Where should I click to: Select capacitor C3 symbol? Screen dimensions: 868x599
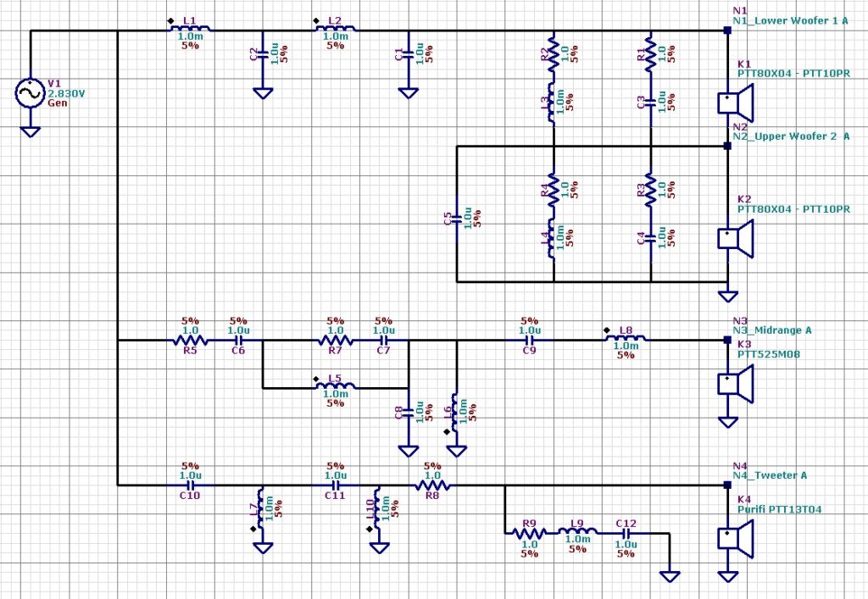(x=650, y=103)
